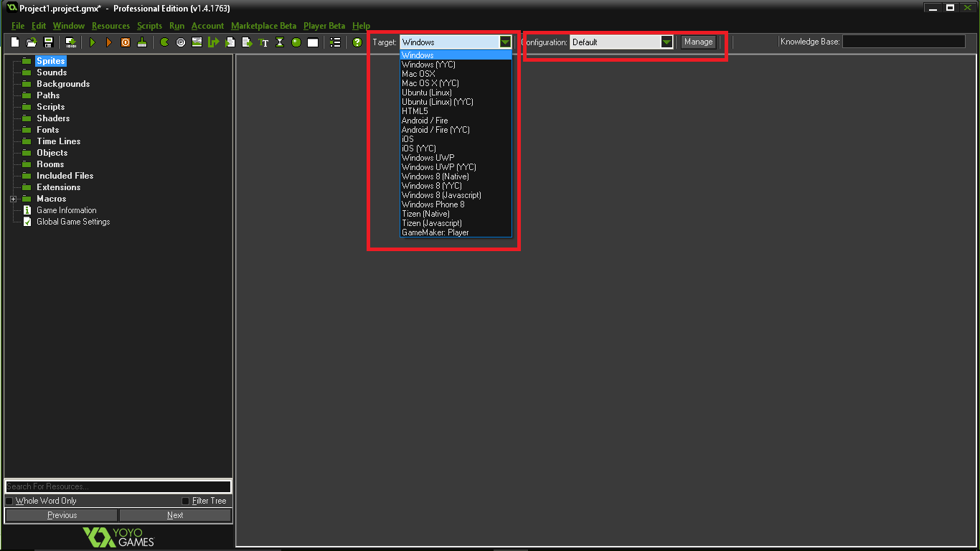Screen dimensions: 980x551
Task: Select the Fonts folder in the tree
Action: (47, 130)
